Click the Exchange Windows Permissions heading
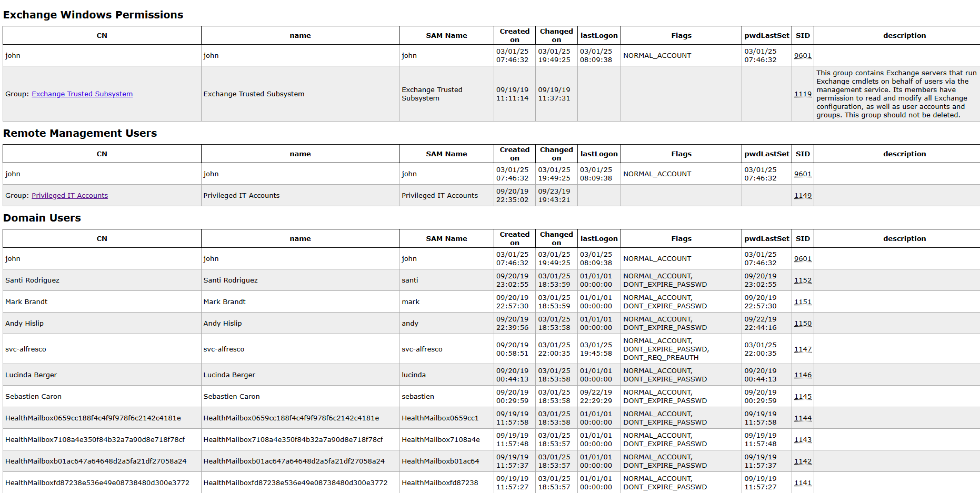 93,15
